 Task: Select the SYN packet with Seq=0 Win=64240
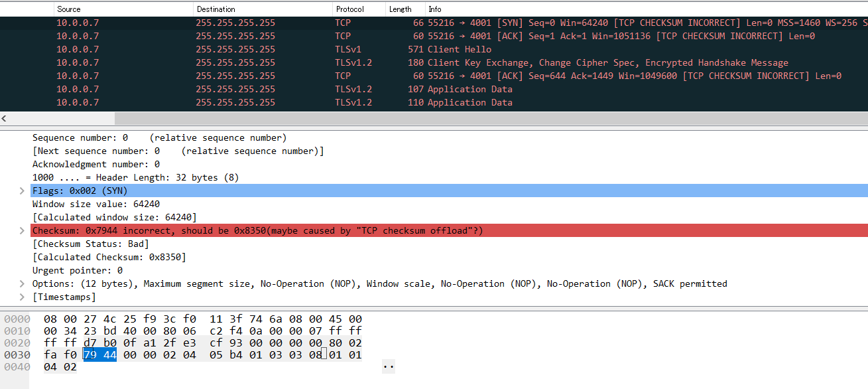[x=434, y=23]
